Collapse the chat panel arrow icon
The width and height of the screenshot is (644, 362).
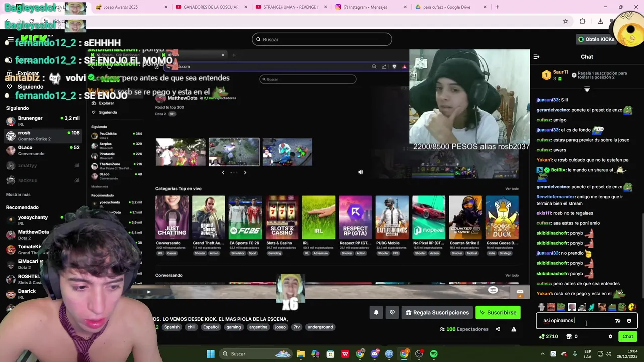pos(536,57)
